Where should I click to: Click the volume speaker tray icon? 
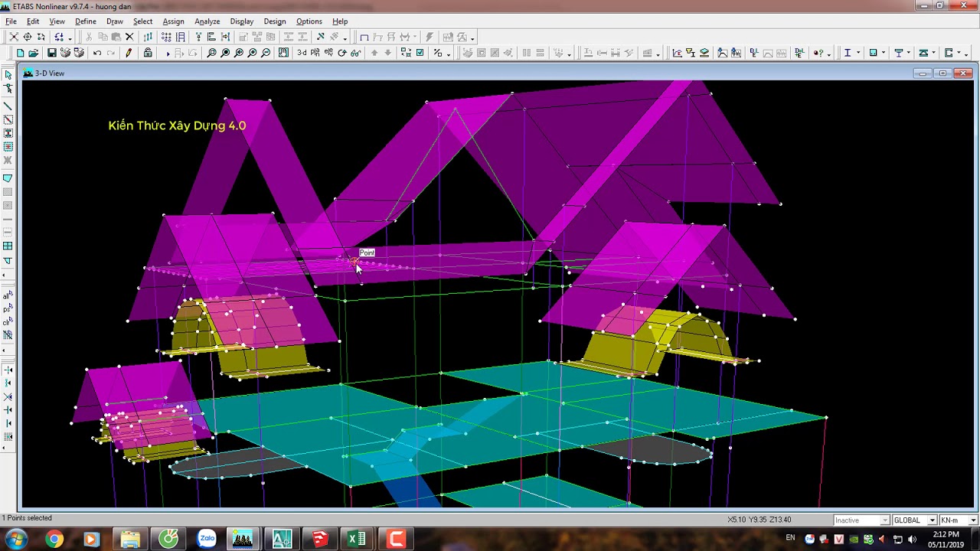coord(912,540)
